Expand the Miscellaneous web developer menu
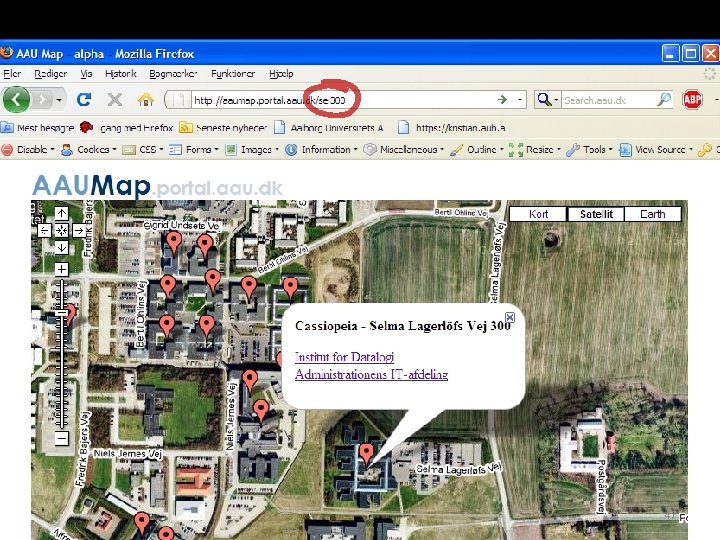The image size is (720, 540). pyautogui.click(x=404, y=150)
